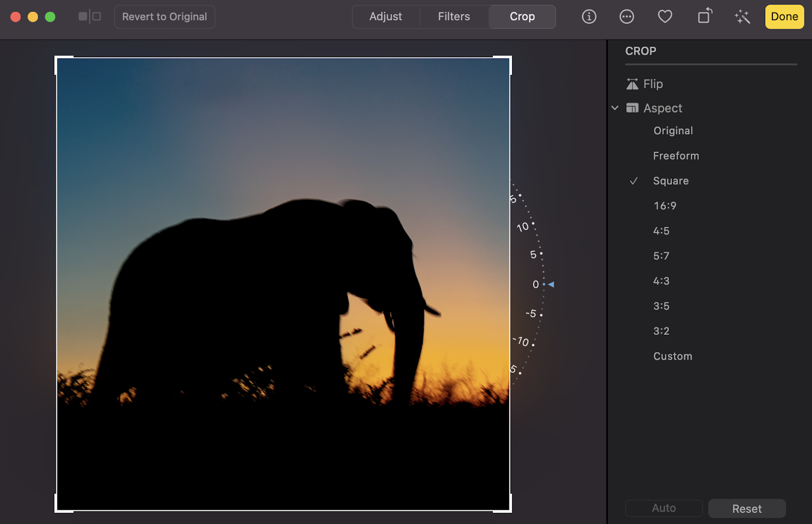Rotate the photo counterclockwise
The width and height of the screenshot is (812, 524).
click(704, 16)
